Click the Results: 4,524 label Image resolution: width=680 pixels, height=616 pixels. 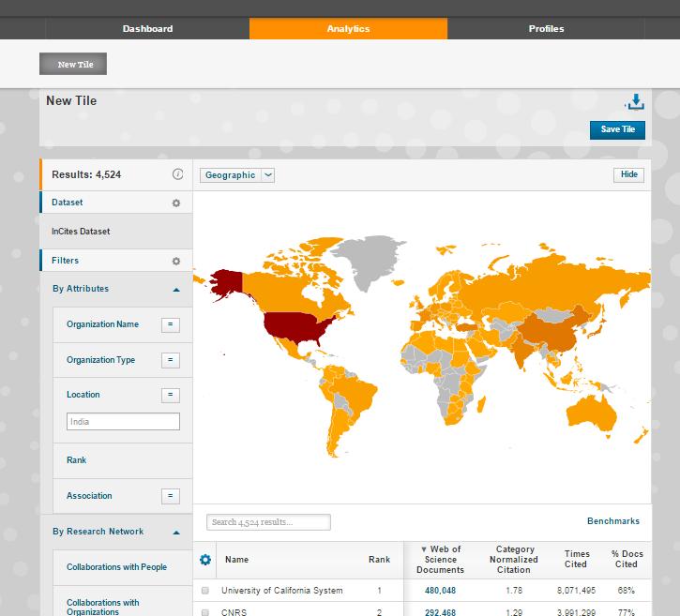[x=86, y=174]
